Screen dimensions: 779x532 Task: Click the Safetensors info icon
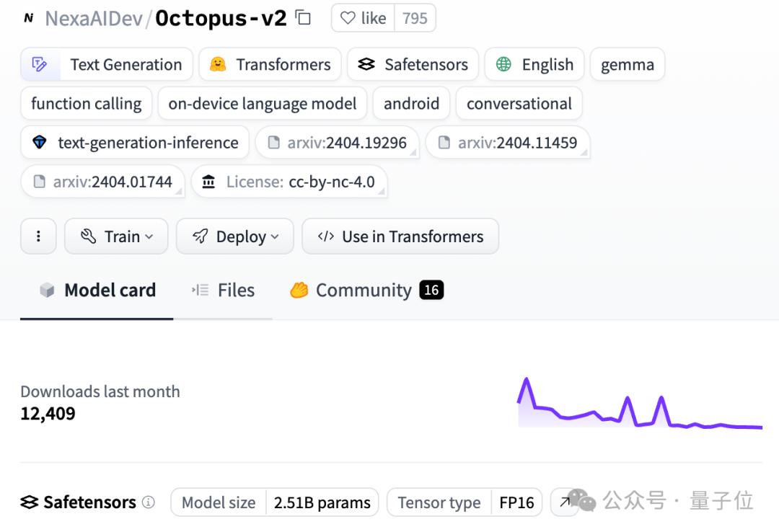tap(148, 502)
